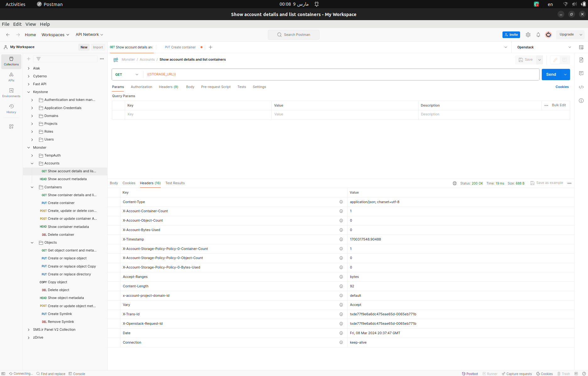Open the History sidebar panel
Image resolution: width=588 pixels, height=376 pixels.
click(x=11, y=109)
